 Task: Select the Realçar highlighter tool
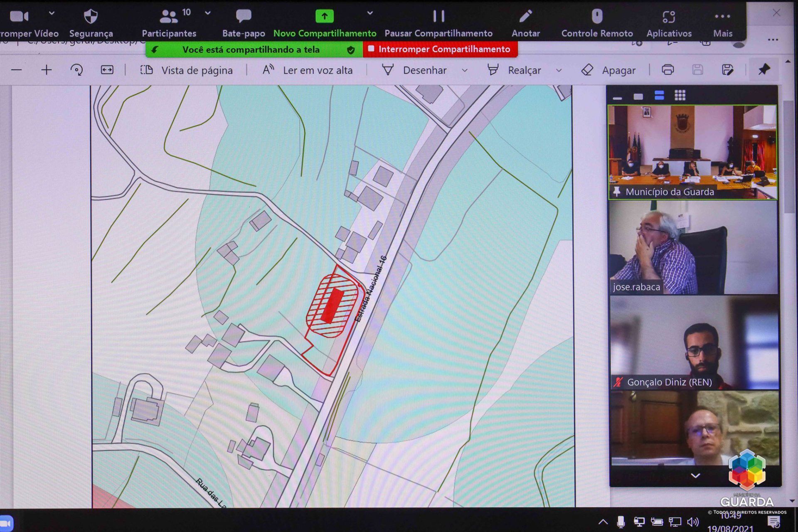(514, 70)
